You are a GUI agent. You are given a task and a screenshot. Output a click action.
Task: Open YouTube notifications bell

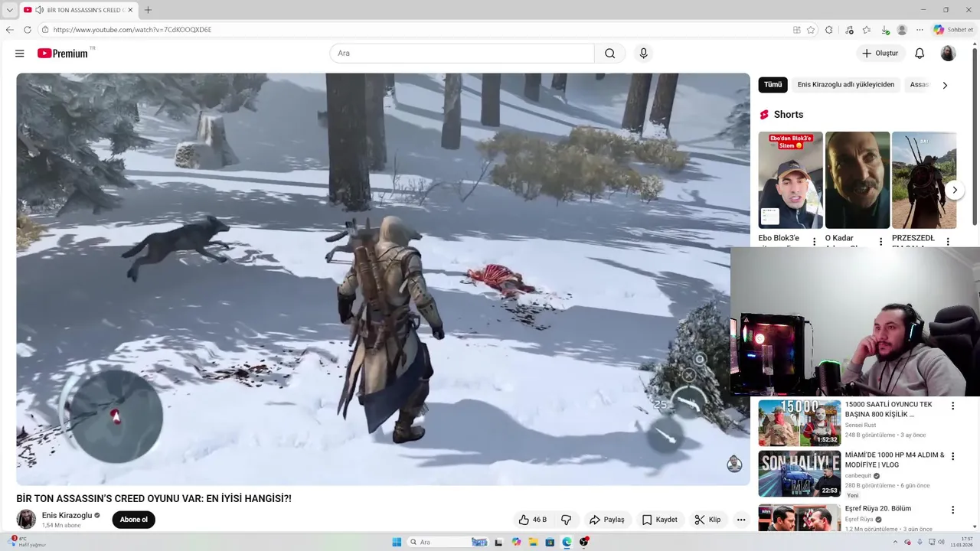[920, 54]
